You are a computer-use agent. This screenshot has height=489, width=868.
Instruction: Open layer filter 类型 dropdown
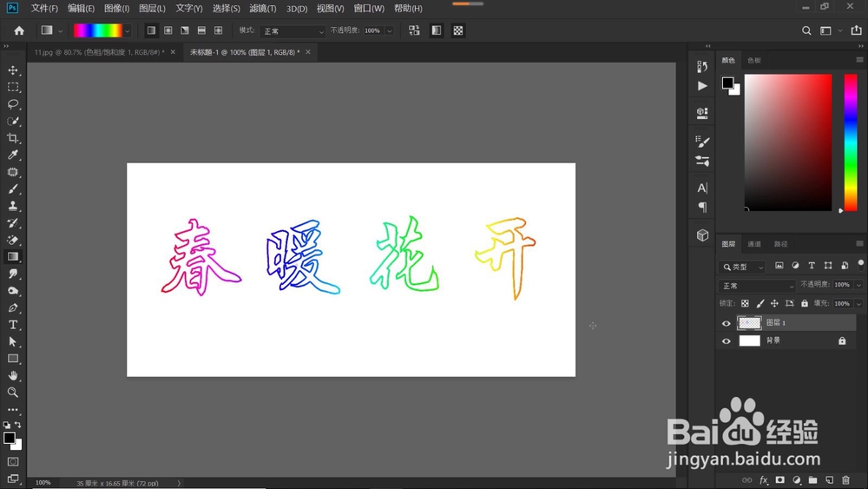(742, 267)
